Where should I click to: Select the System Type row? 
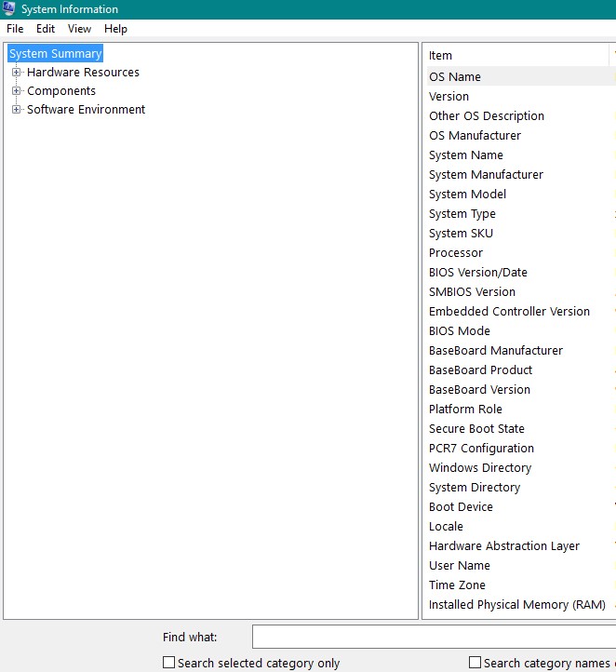click(521, 213)
